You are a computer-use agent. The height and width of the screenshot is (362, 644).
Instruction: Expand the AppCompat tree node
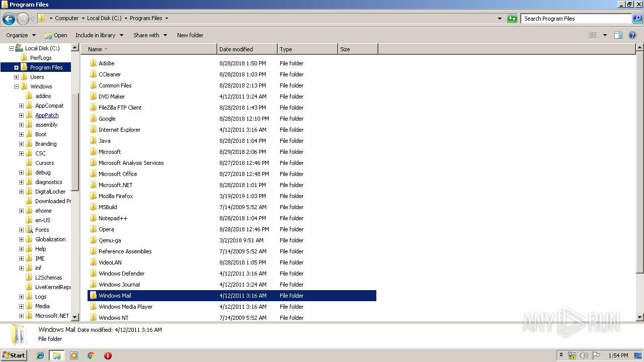coord(21,106)
